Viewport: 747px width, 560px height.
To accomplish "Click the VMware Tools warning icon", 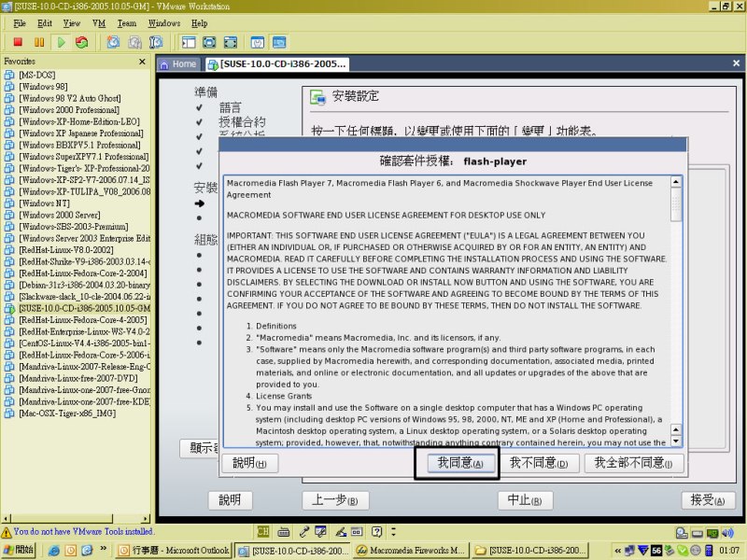I will click(7, 532).
